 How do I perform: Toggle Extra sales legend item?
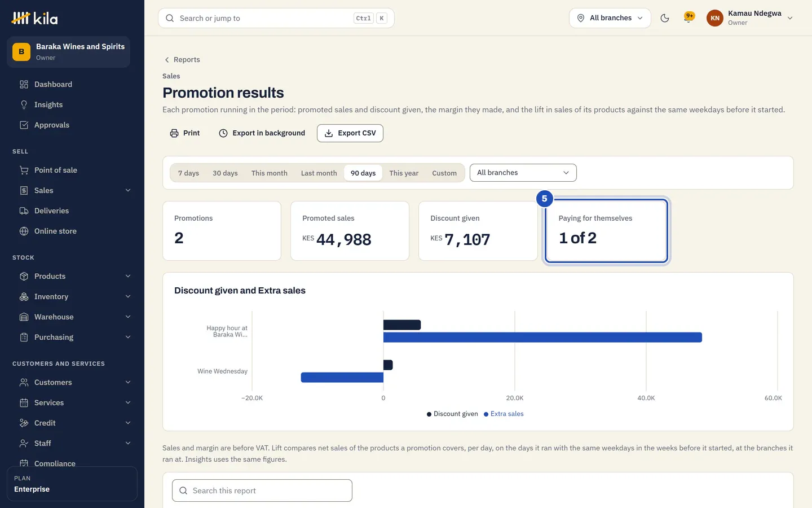[x=504, y=414]
